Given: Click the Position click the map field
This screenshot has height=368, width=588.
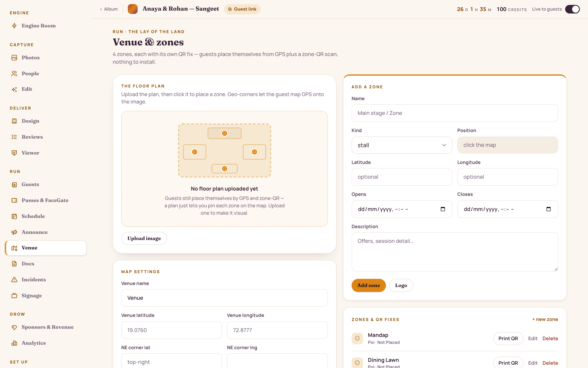Looking at the screenshot, I should click(508, 145).
